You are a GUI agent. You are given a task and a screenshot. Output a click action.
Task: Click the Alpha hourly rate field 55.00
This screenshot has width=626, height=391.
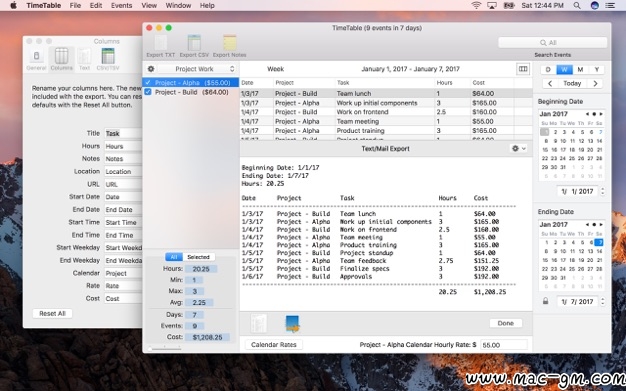click(504, 345)
